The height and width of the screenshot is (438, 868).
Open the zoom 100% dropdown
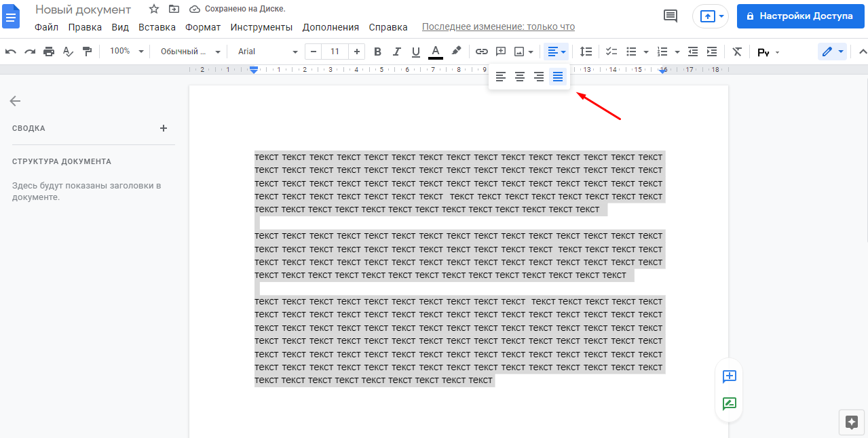(127, 52)
